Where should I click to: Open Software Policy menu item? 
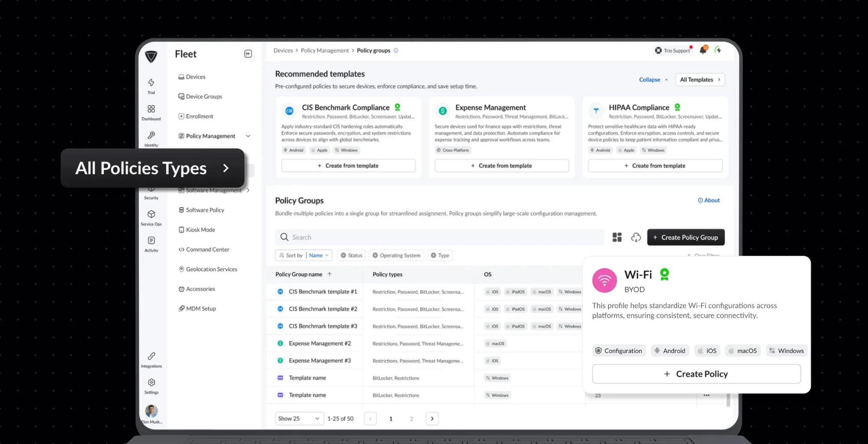tap(201, 210)
